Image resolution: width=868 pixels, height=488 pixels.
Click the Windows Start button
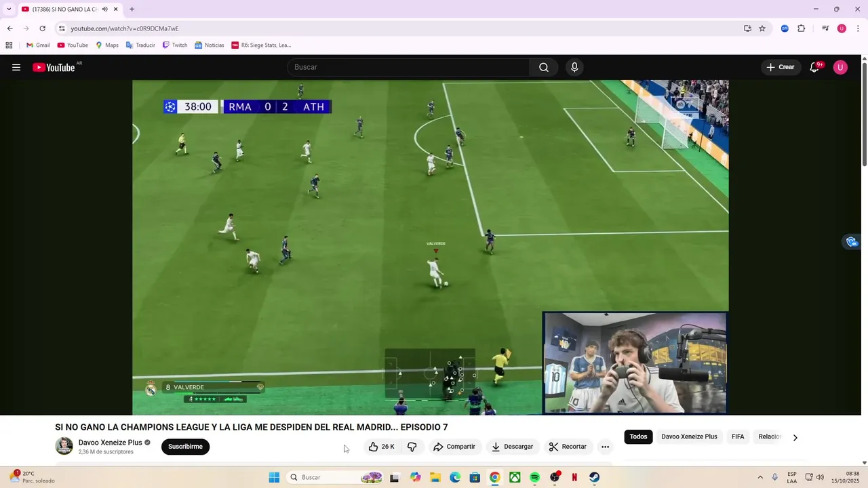(x=274, y=477)
